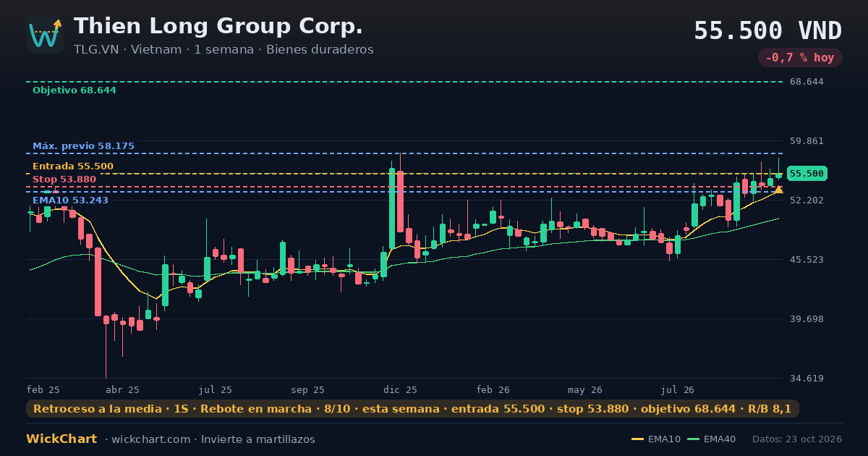Click the Stop 53.880 label
The height and width of the screenshot is (456, 868).
[x=64, y=180]
